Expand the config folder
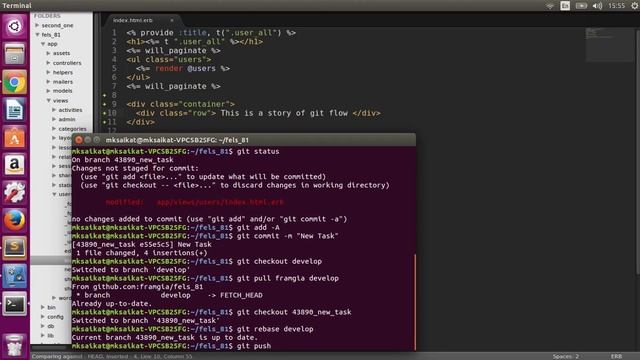Viewport: 640px width, 360px height. pyautogui.click(x=43, y=316)
